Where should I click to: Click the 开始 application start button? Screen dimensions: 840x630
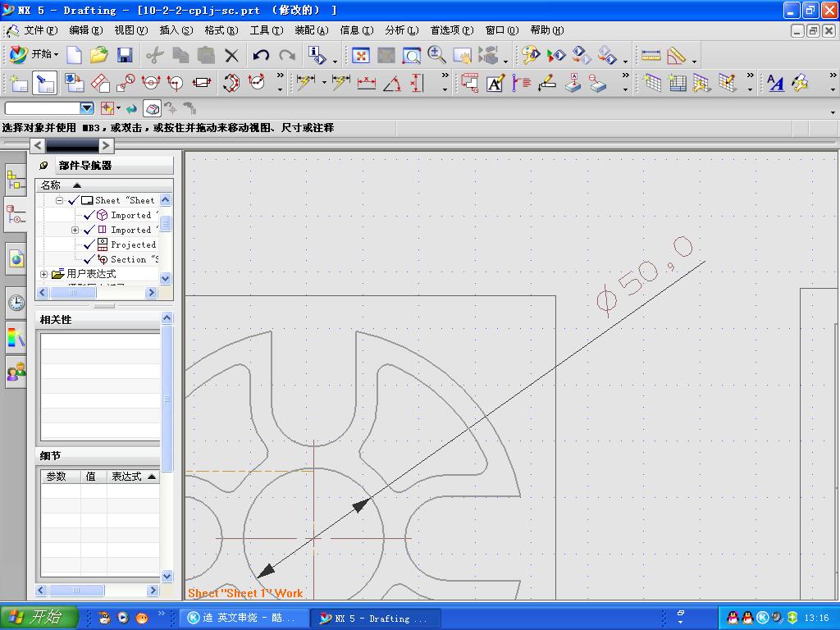pos(33,55)
